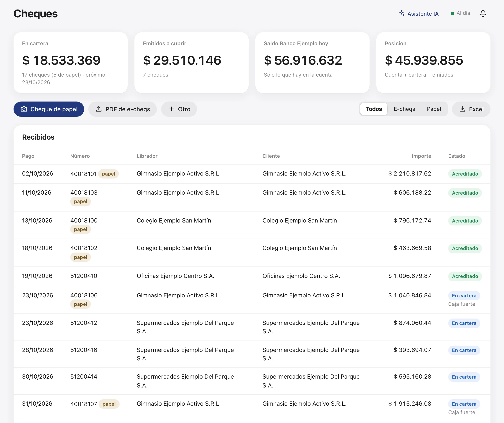
Task: Click the date 13/10/2026
Action: click(x=37, y=220)
